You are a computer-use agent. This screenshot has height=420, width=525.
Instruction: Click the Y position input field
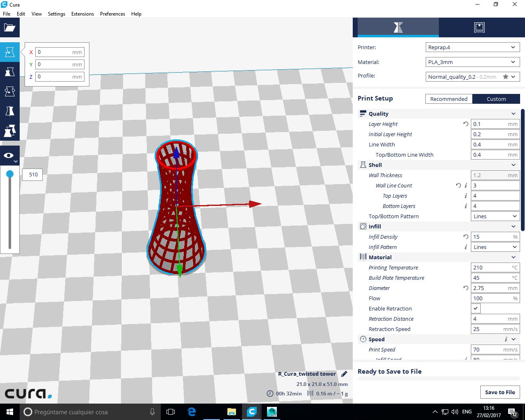pyautogui.click(x=60, y=64)
